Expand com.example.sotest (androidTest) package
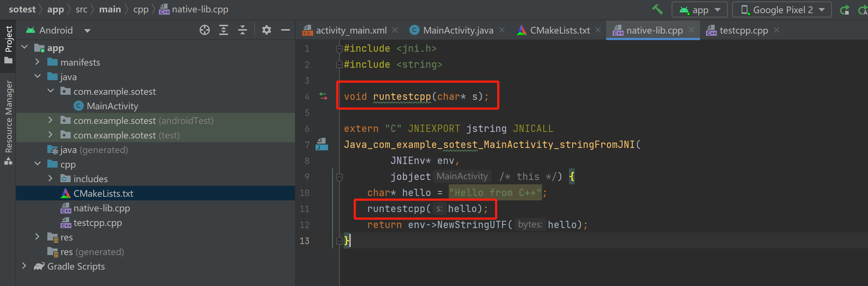This screenshot has width=868, height=286. 50,120
